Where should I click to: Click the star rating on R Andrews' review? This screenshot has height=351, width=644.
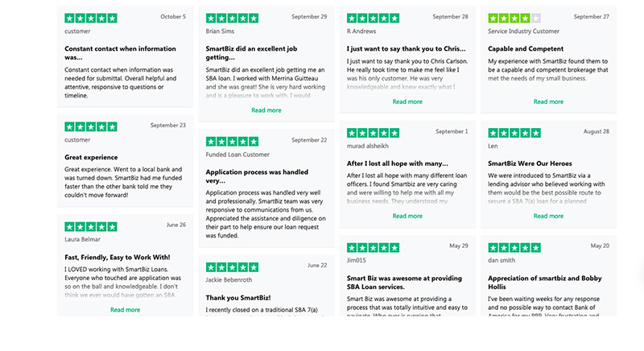coord(373,18)
